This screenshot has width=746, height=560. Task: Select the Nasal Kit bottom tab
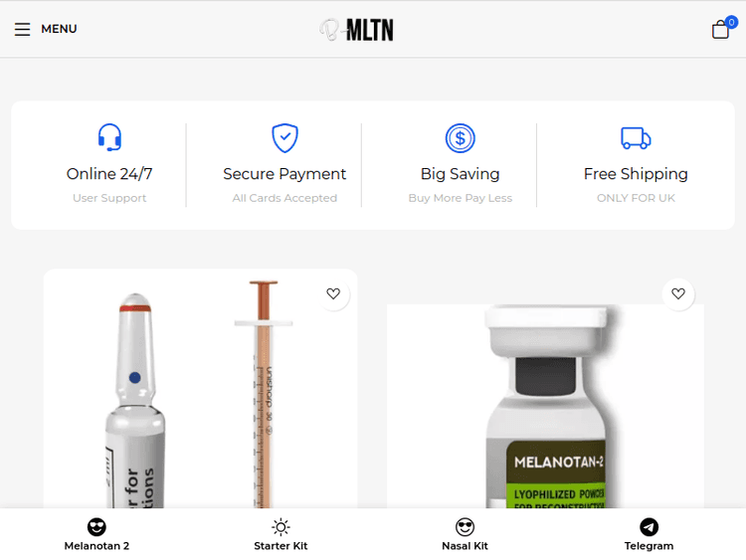(x=465, y=534)
